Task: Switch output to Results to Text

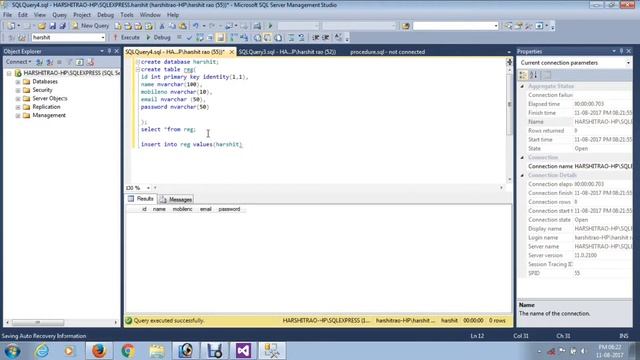Action: [258, 38]
